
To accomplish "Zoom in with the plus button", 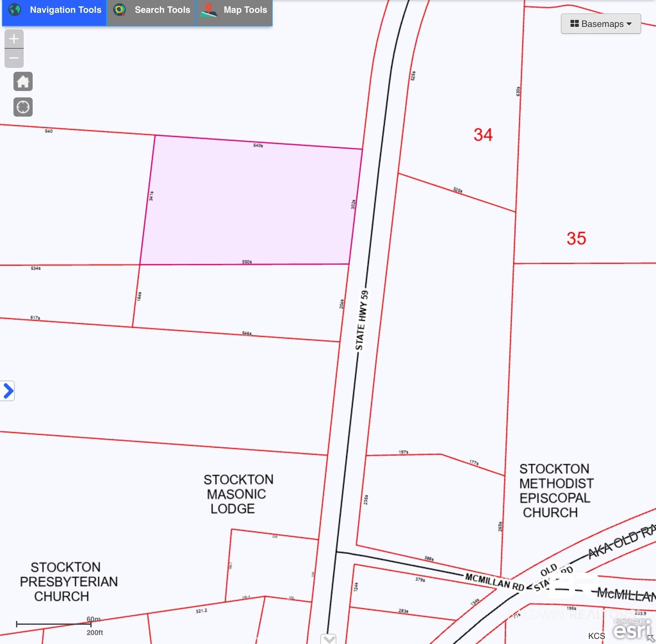I will click(14, 39).
